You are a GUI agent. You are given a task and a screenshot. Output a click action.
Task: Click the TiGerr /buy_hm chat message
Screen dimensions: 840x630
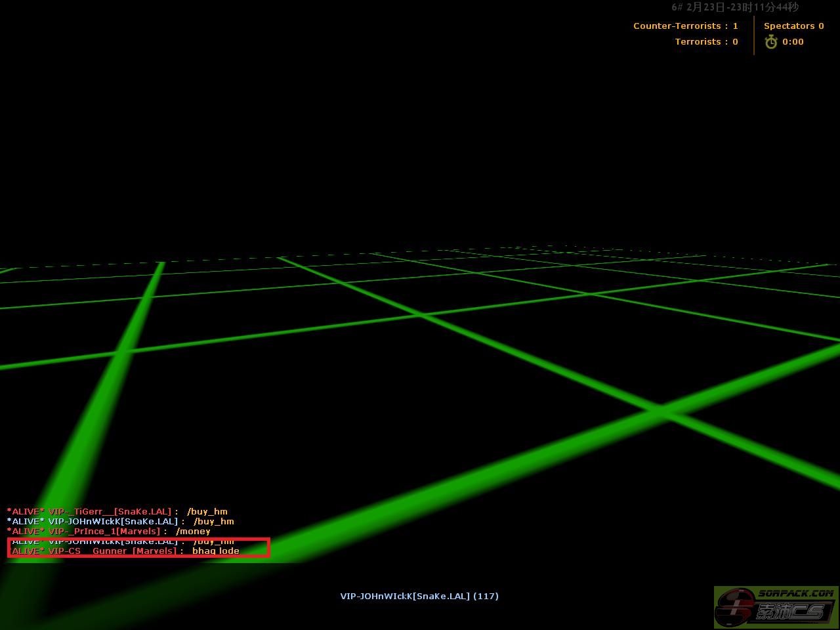point(117,512)
